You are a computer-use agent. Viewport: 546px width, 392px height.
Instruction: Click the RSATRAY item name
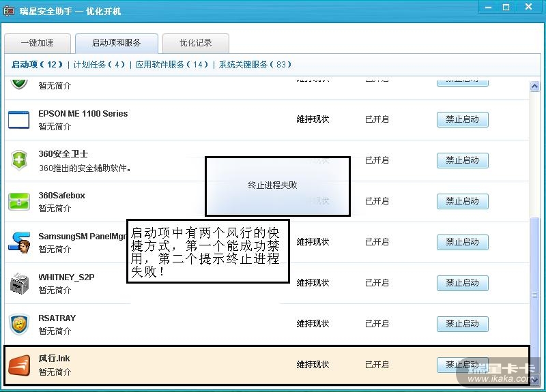(57, 318)
